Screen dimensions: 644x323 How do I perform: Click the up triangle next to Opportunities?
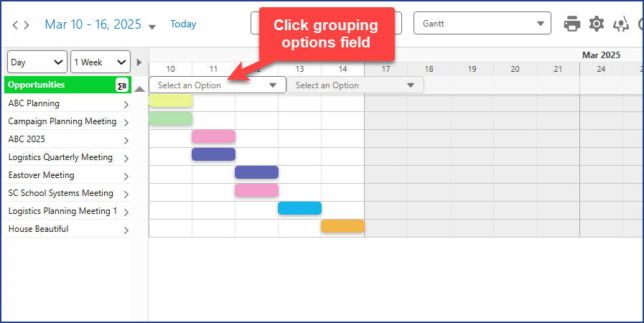click(x=139, y=89)
